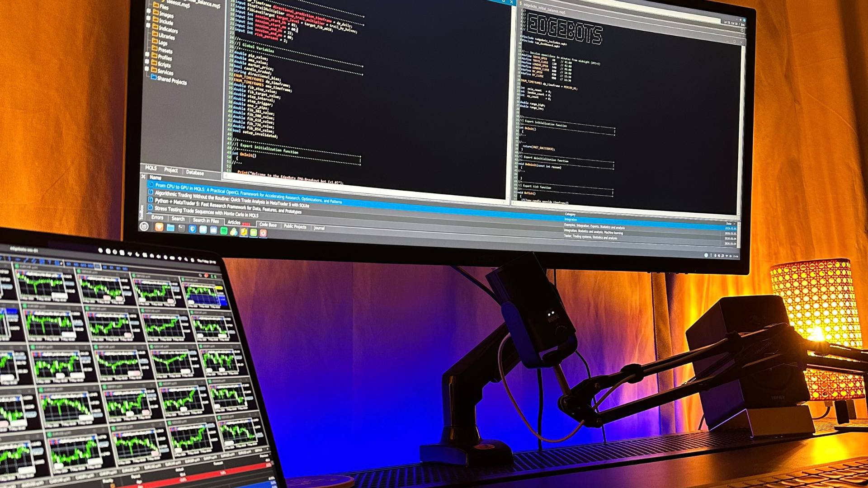Launch the Brave browser from the taskbar
Viewport: 868px width, 488px height.
pyautogui.click(x=159, y=227)
